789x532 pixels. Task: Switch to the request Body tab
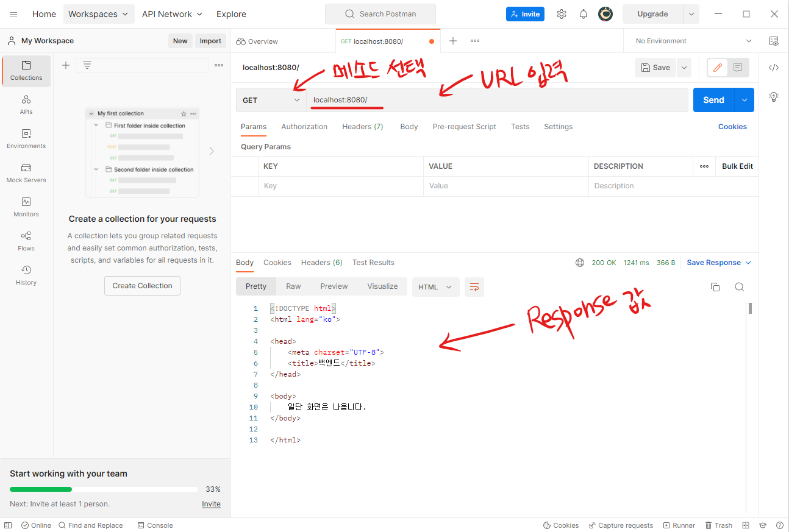[x=409, y=127]
